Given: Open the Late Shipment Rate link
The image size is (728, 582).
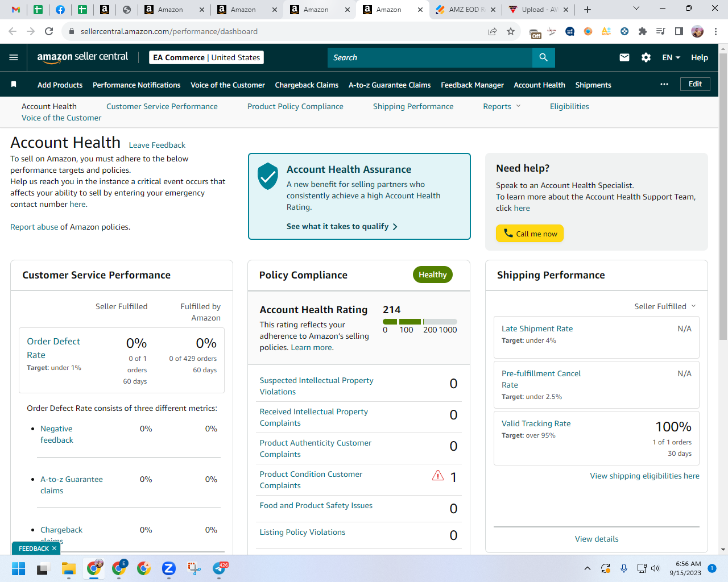Looking at the screenshot, I should 537,329.
